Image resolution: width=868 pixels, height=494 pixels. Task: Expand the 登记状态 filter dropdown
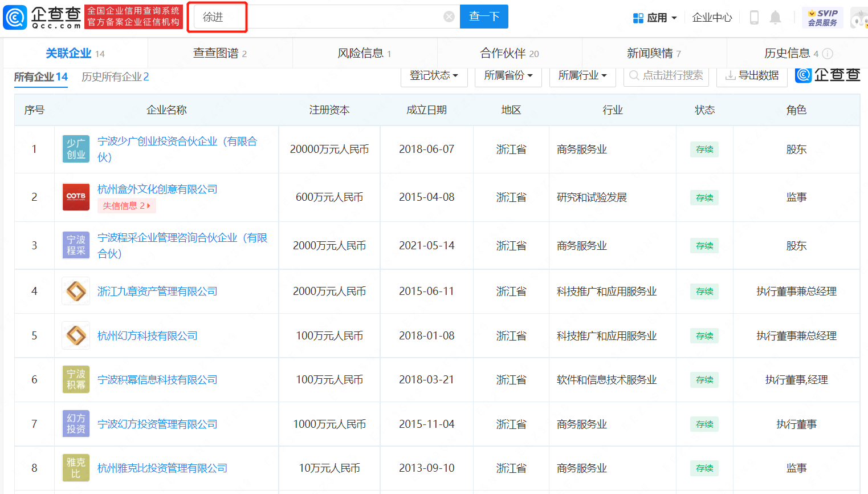click(434, 76)
